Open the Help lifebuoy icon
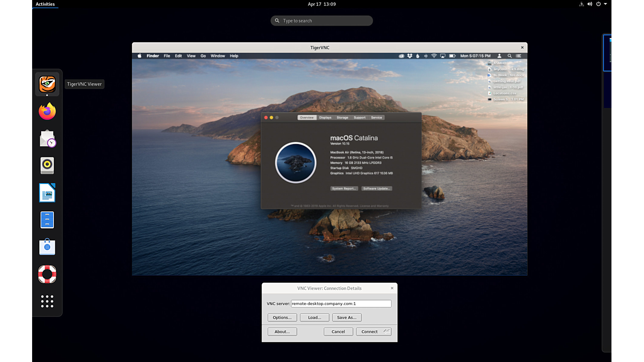The image size is (644, 362). [47, 274]
